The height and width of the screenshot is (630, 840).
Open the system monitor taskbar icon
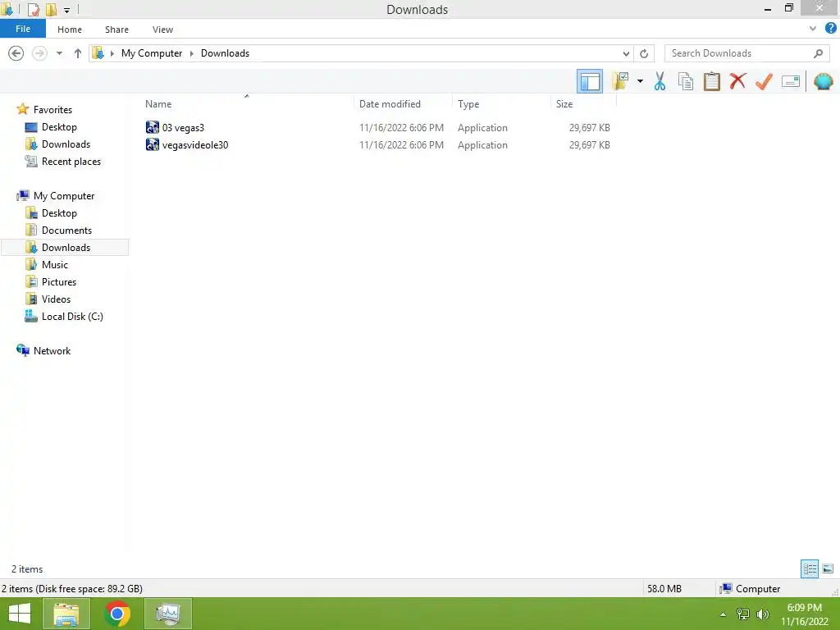[x=167, y=614]
